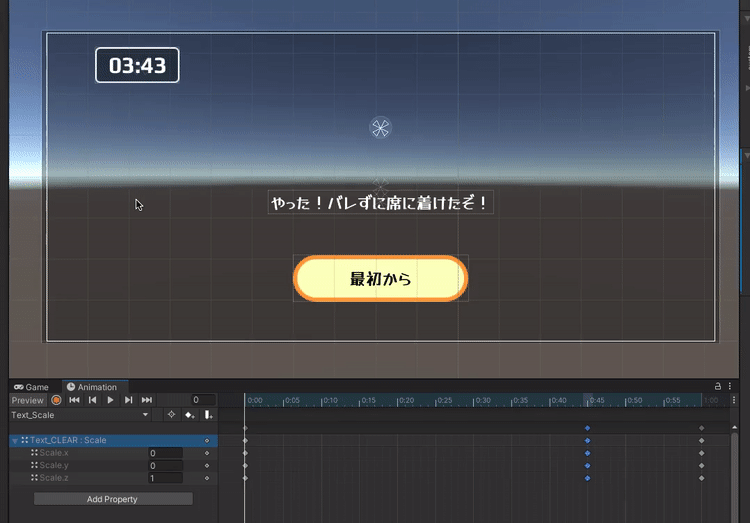Screen dimensions: 750x523
Task: Switch to the Game tab
Action: pyautogui.click(x=31, y=387)
